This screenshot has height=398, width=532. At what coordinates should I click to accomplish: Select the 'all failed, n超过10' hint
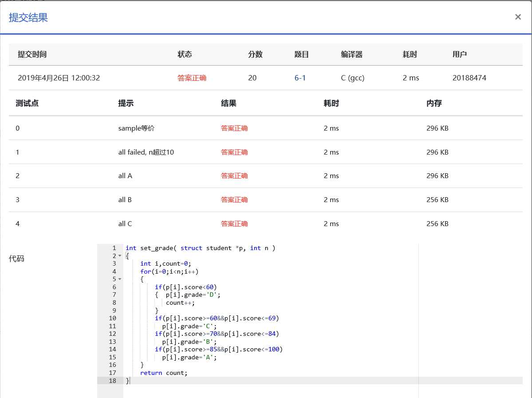click(x=146, y=152)
